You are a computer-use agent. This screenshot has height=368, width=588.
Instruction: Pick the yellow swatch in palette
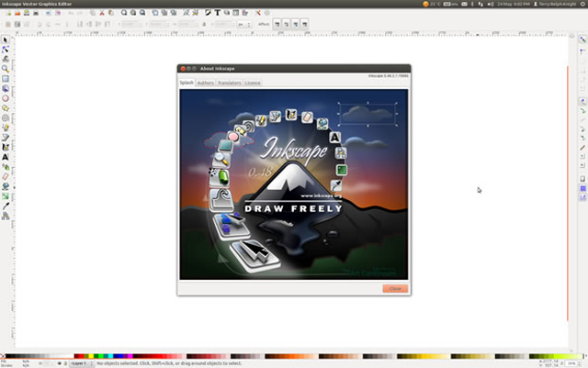(x=91, y=356)
